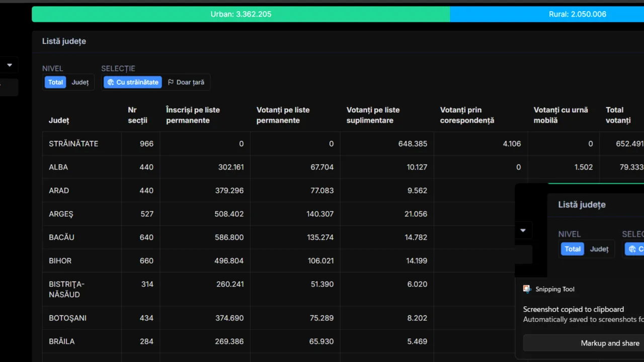Click the Listă județe panel title
The image size is (644, 362).
point(64,41)
